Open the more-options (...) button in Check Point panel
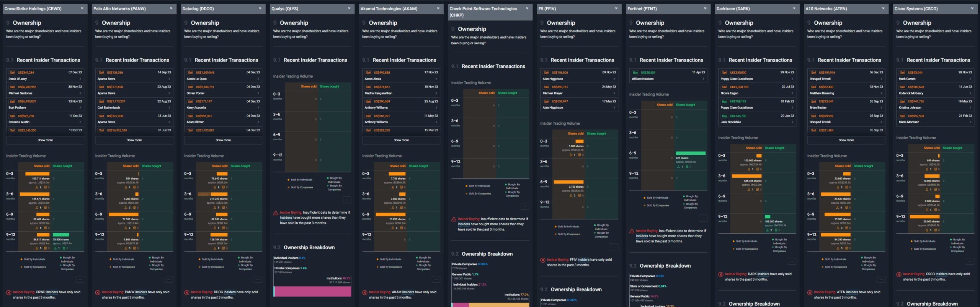This screenshot has width=980, height=307. 525,206
